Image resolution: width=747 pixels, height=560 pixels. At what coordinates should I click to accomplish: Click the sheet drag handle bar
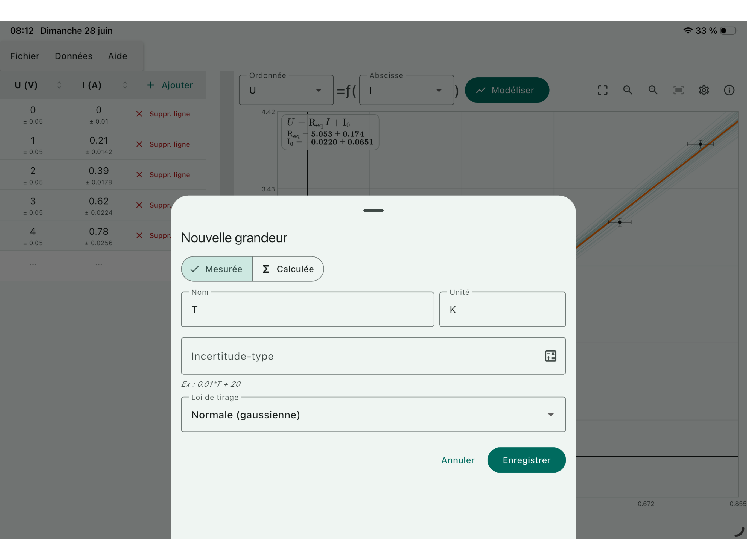pos(373,211)
